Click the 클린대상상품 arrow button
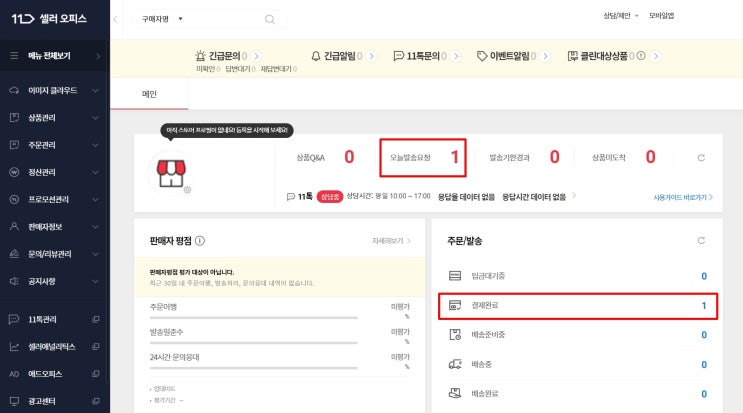Screen dimensions: 743x413 tap(656, 56)
